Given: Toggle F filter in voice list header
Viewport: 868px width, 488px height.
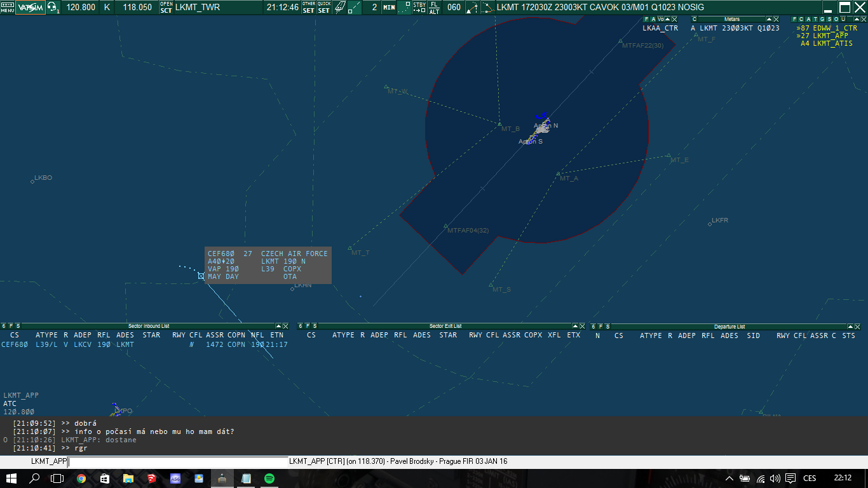Looking at the screenshot, I should 646,19.
